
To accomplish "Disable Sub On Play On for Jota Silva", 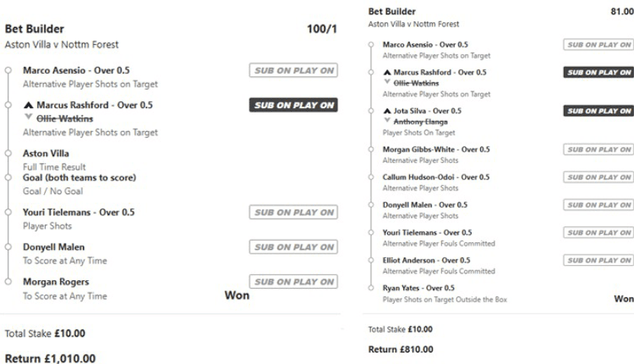I will pyautogui.click(x=597, y=111).
